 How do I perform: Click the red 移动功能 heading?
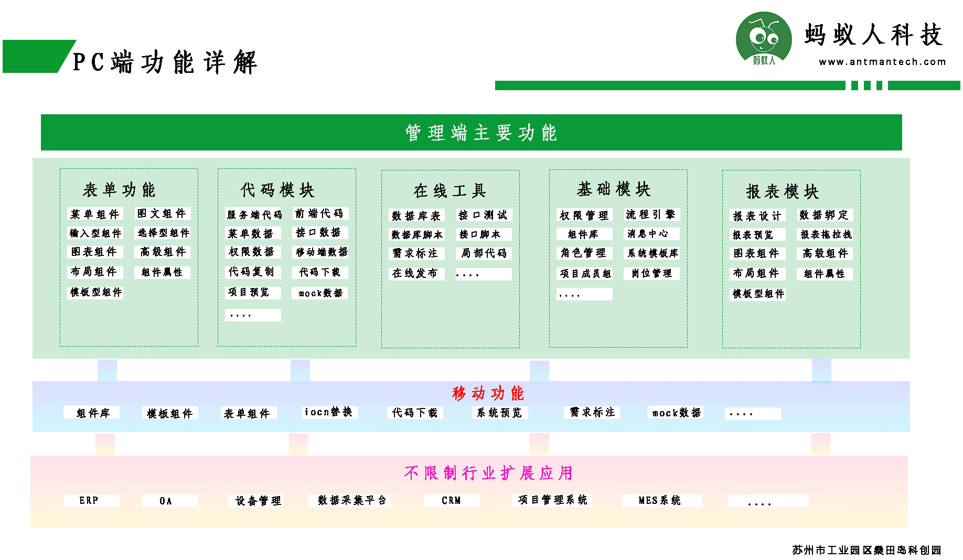(488, 393)
